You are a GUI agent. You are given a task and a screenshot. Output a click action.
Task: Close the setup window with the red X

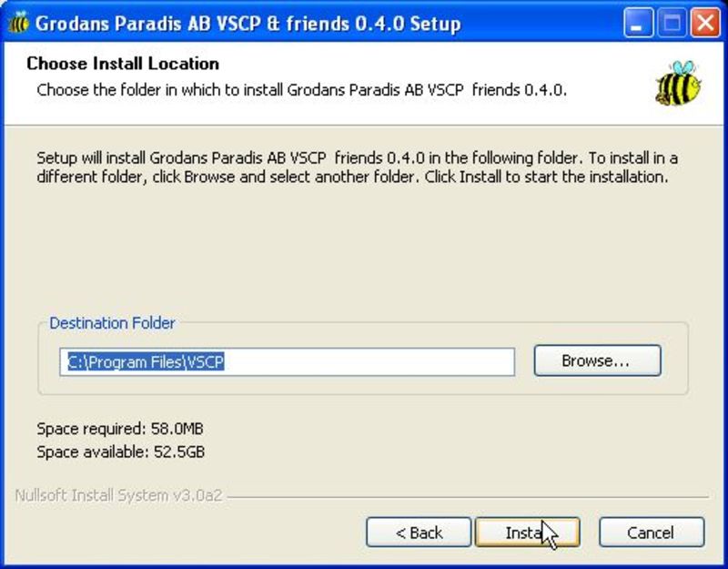pos(703,24)
